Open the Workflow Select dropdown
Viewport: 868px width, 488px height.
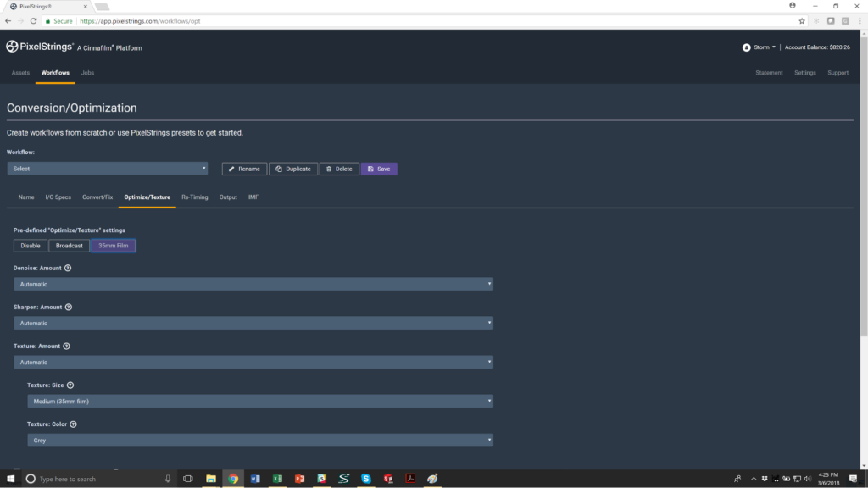click(x=108, y=169)
